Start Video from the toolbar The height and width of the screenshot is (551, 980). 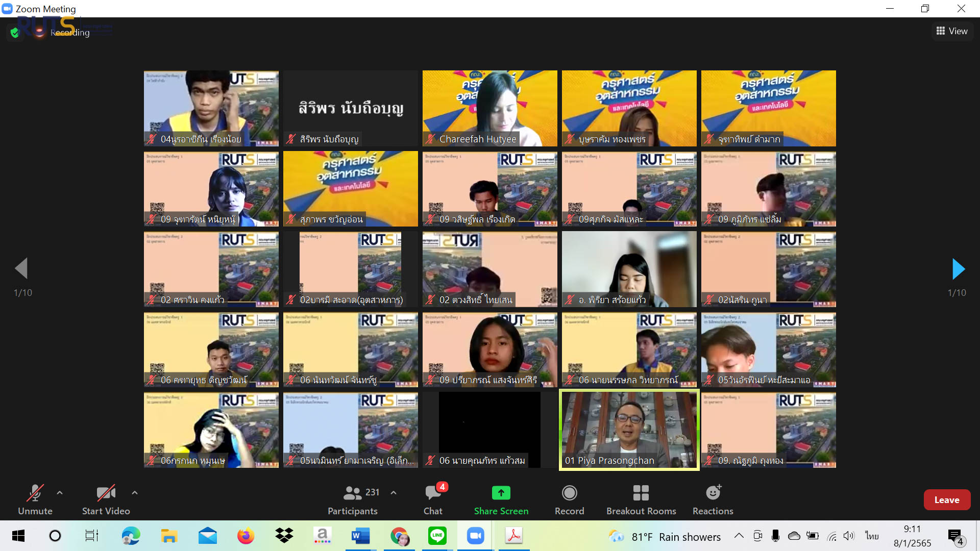pyautogui.click(x=106, y=499)
